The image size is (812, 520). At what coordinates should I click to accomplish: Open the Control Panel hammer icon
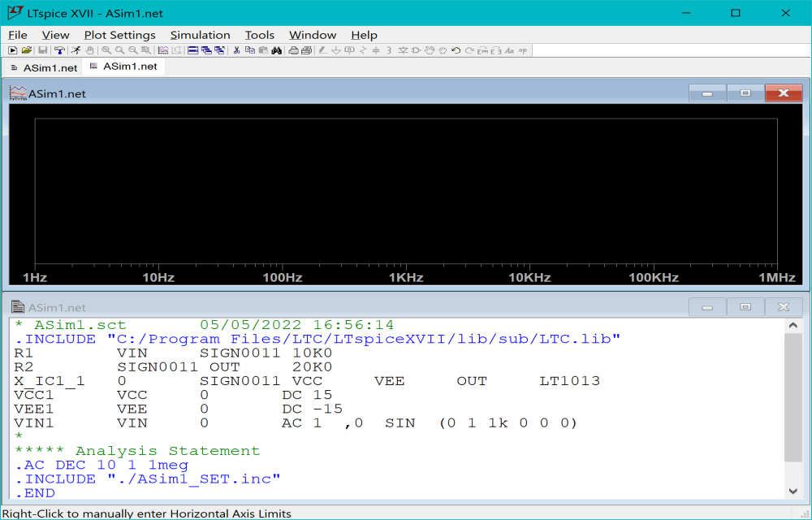[59, 50]
